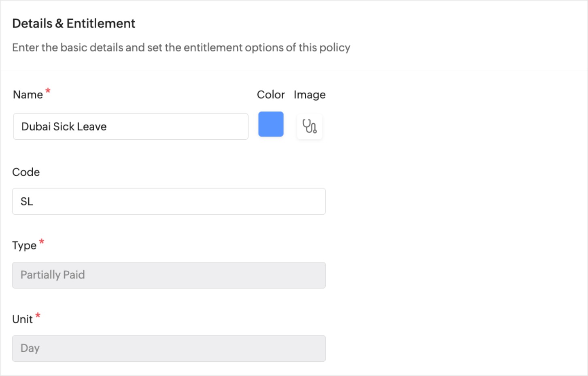The height and width of the screenshot is (376, 588).
Task: Click the Dubai Sick Leave name field
Action: pyautogui.click(x=130, y=127)
